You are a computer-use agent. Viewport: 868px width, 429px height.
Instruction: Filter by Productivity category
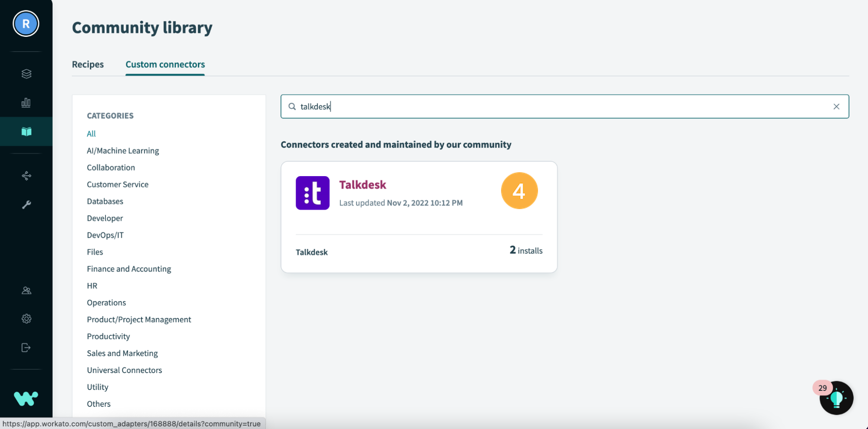[x=108, y=337]
